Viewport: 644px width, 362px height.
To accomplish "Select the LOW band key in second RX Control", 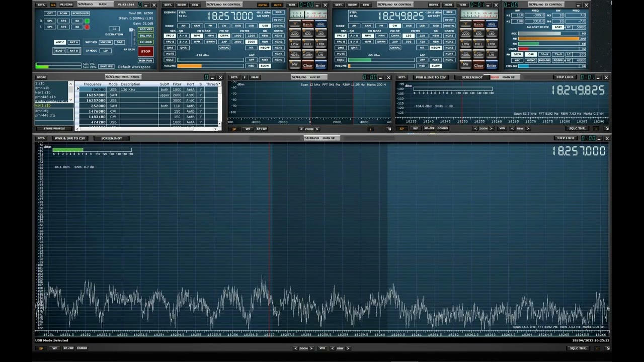I will pos(465,44).
